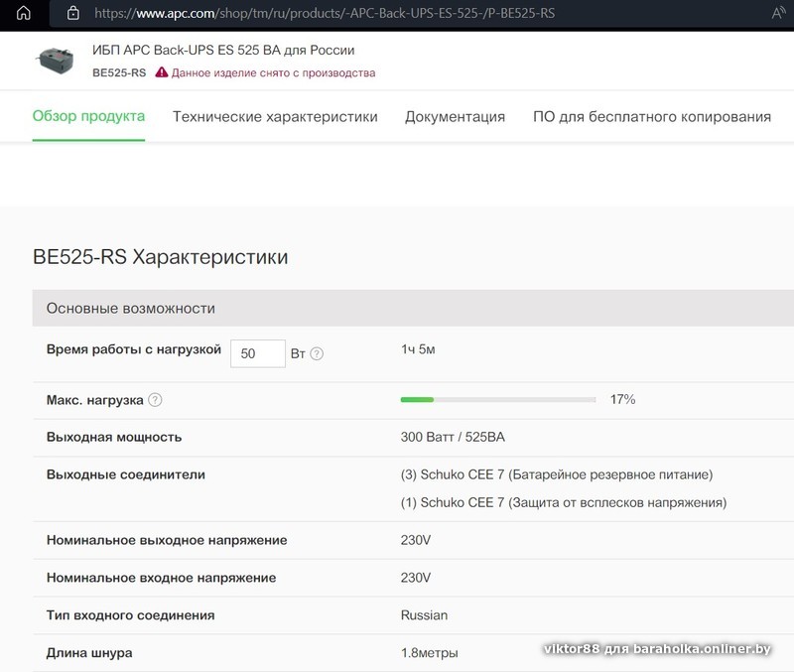Click the 1.8метры cord length value
794x672 pixels.
pos(430,653)
